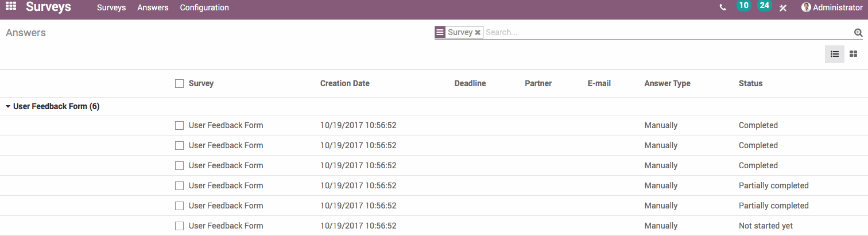Click the developer tools cross icon
Screen dimensions: 868x236
pos(783,8)
